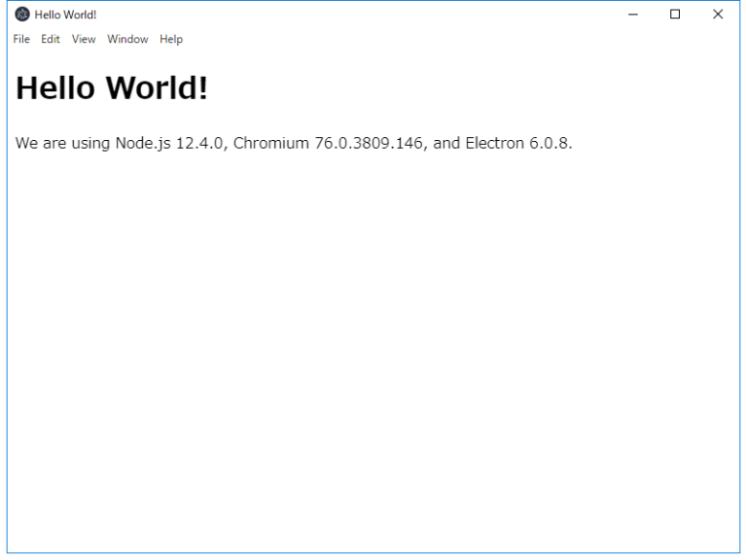Minimize the Hello World! window
This screenshot has width=747, height=560.
click(x=633, y=15)
